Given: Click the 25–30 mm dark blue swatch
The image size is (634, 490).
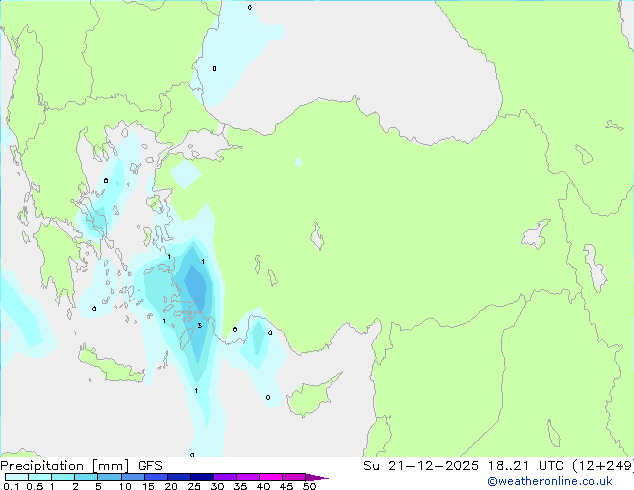Looking at the screenshot, I should pos(201,477).
